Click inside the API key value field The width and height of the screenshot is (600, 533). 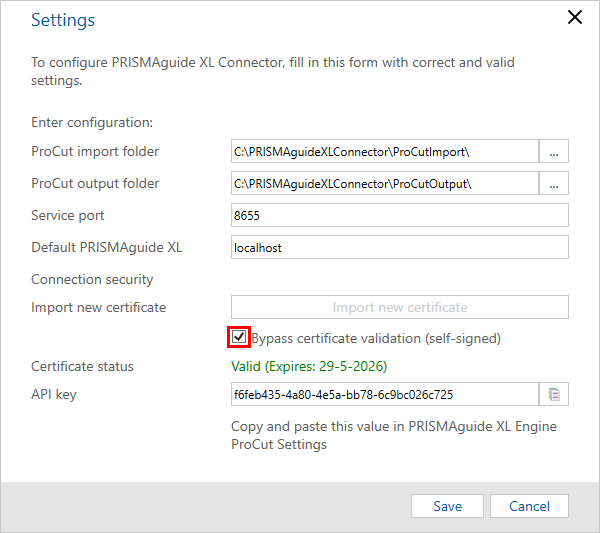pyautogui.click(x=385, y=394)
